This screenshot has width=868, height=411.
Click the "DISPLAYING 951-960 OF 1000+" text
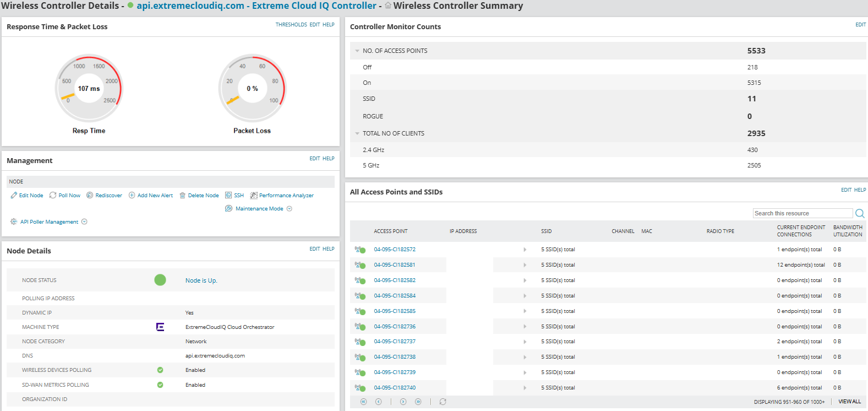click(x=789, y=402)
